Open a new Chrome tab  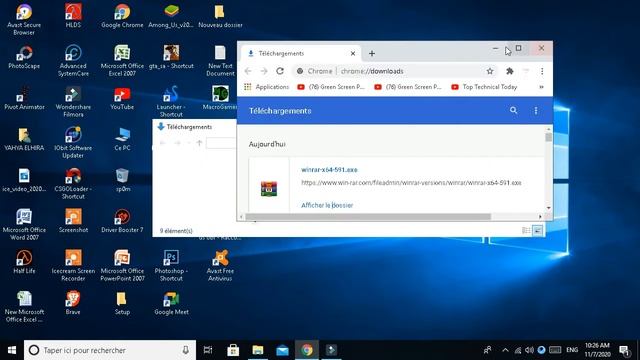pyautogui.click(x=372, y=53)
